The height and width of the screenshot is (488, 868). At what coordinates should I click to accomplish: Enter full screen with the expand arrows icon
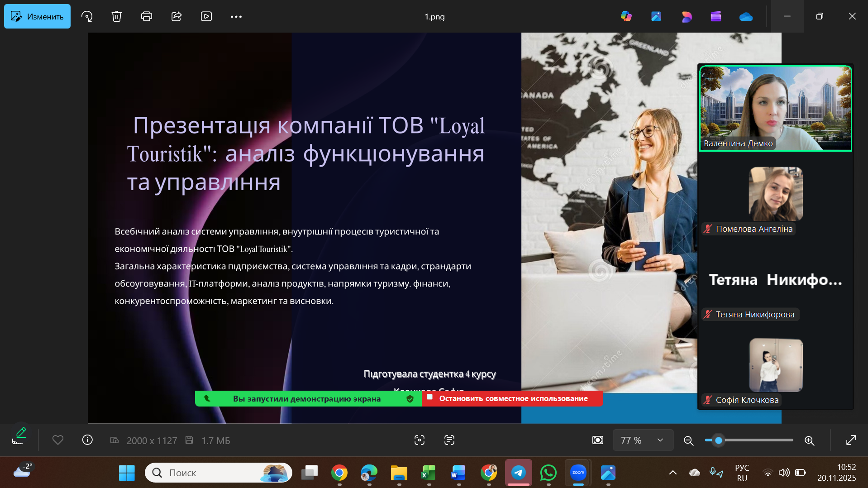tap(851, 440)
